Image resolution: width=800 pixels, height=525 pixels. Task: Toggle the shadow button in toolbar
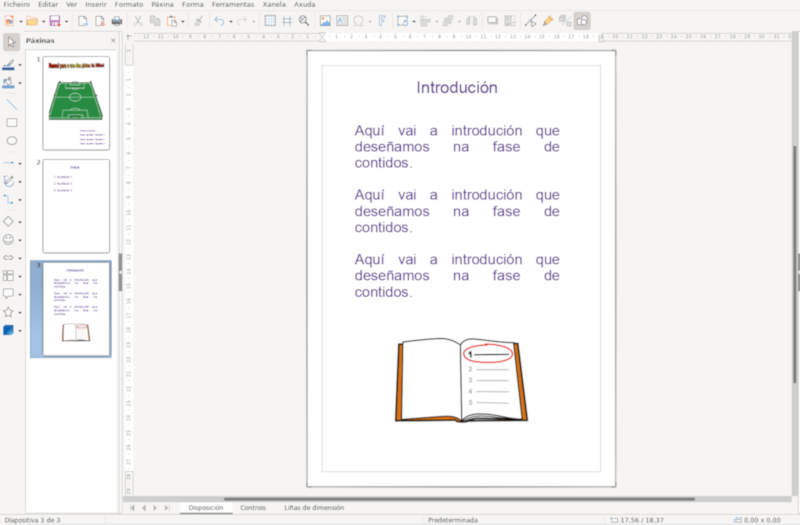[492, 21]
